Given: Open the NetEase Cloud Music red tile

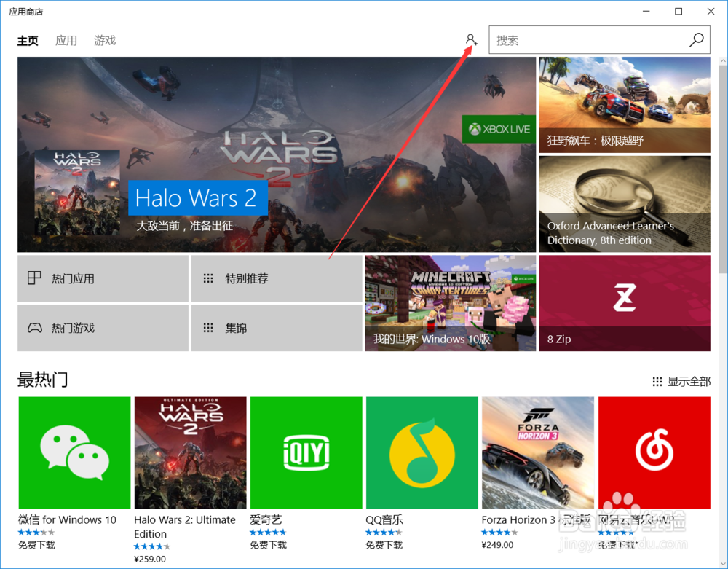Looking at the screenshot, I should (654, 452).
